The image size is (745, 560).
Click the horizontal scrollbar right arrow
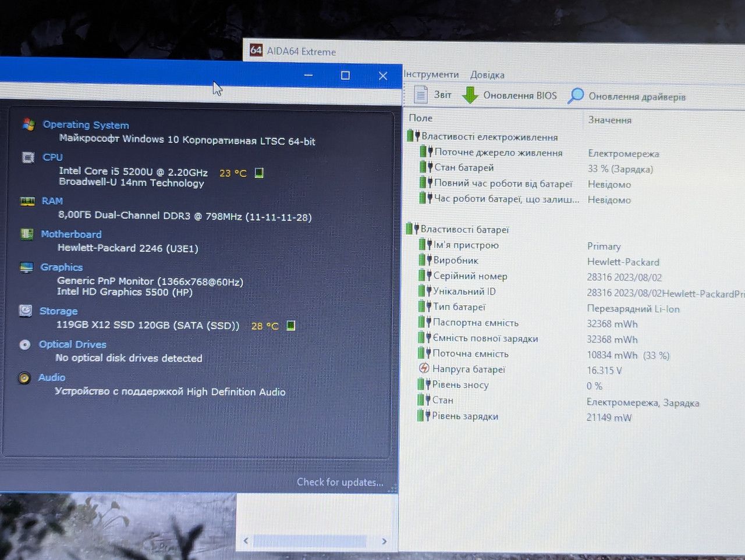click(x=384, y=541)
